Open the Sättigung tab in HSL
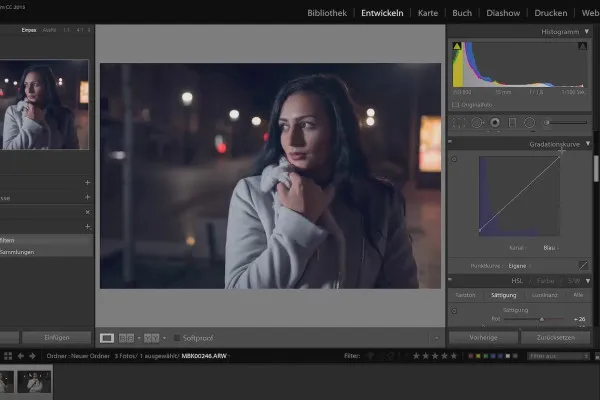 (x=505, y=295)
